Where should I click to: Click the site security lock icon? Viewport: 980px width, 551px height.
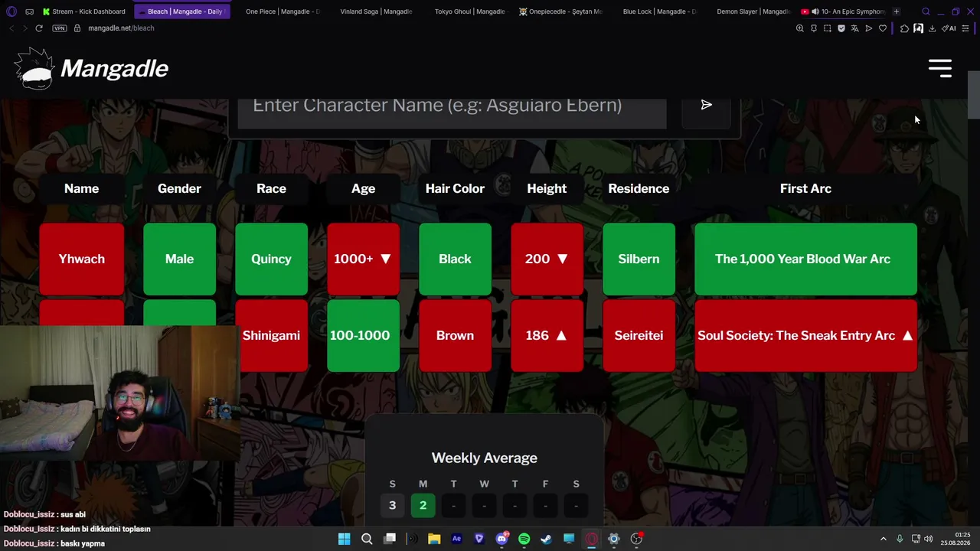[x=77, y=28]
